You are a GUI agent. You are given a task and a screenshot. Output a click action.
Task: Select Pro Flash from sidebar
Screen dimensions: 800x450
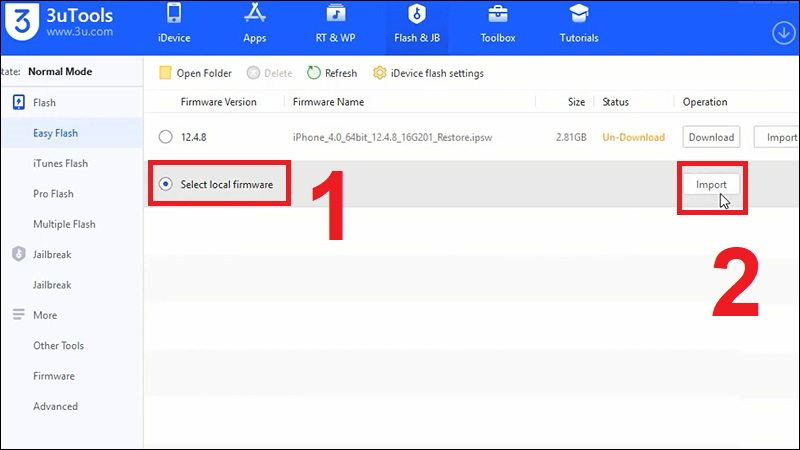tap(53, 194)
